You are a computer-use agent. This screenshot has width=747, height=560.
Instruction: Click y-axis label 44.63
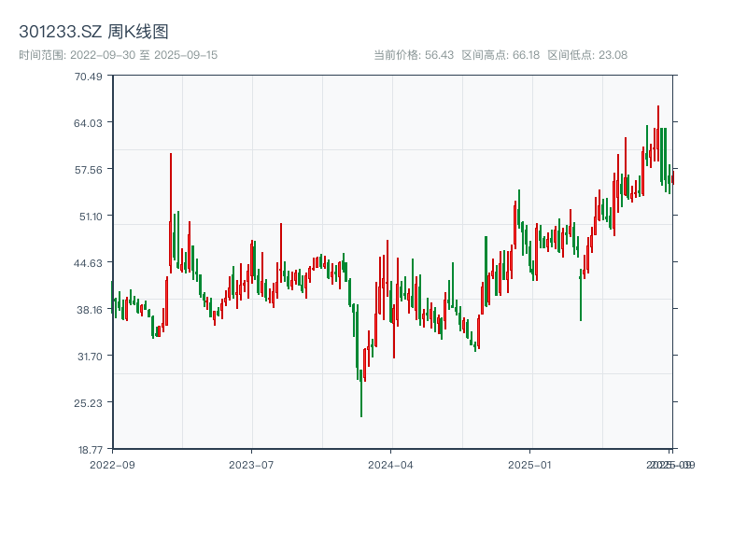(88, 263)
